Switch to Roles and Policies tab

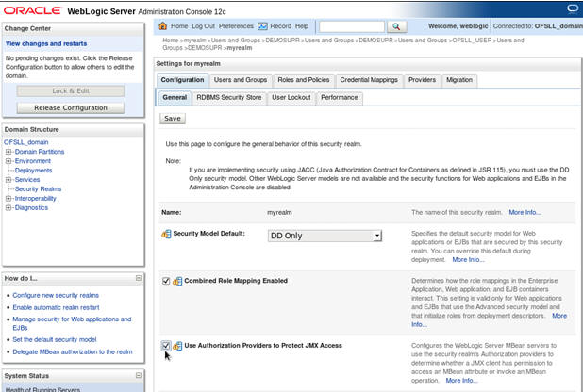pyautogui.click(x=304, y=80)
